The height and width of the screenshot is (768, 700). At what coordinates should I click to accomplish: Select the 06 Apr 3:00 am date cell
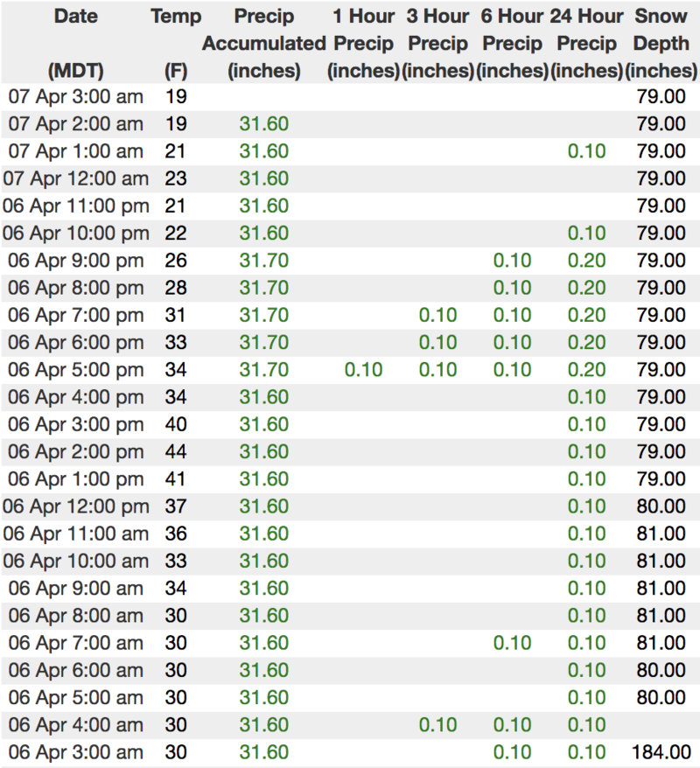pyautogui.click(x=75, y=752)
